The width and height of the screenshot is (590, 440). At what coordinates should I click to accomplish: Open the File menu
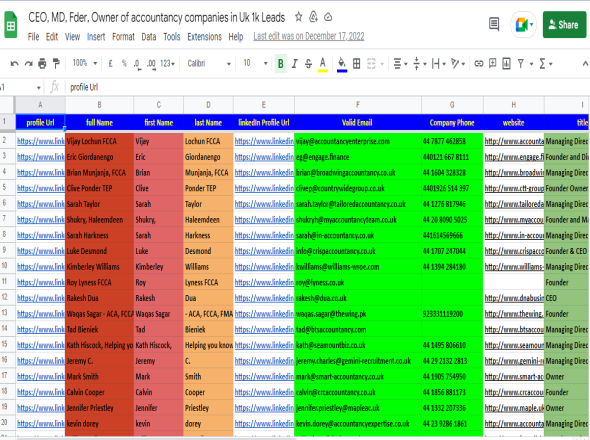(x=33, y=37)
